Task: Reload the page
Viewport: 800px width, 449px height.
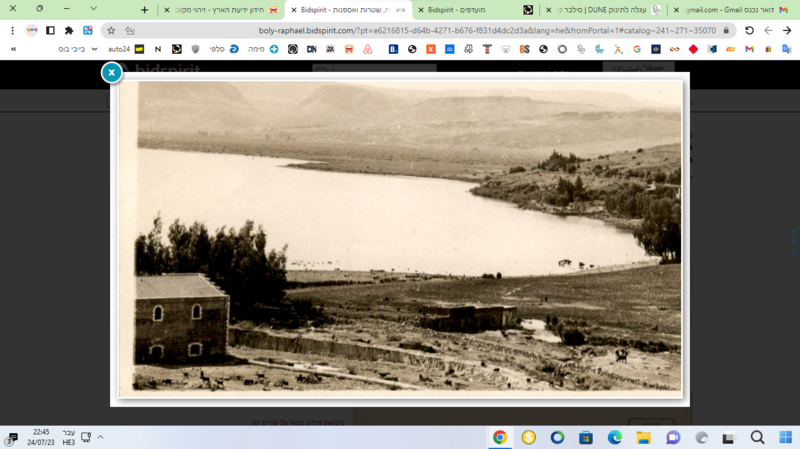Action: click(x=749, y=31)
